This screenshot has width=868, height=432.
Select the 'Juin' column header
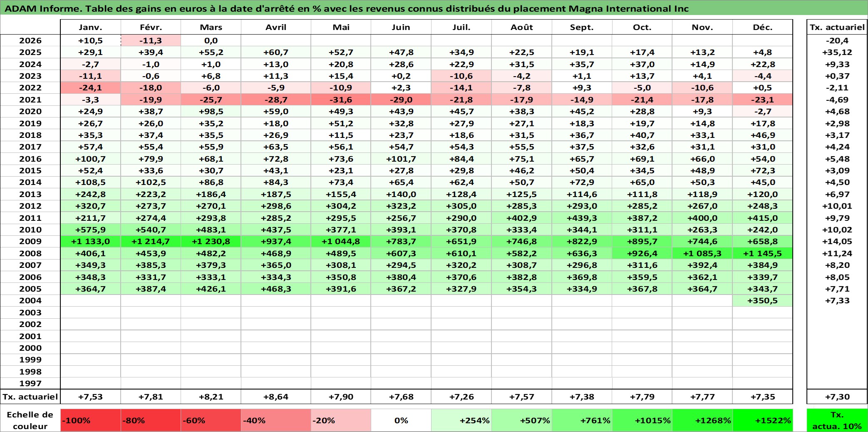[401, 27]
